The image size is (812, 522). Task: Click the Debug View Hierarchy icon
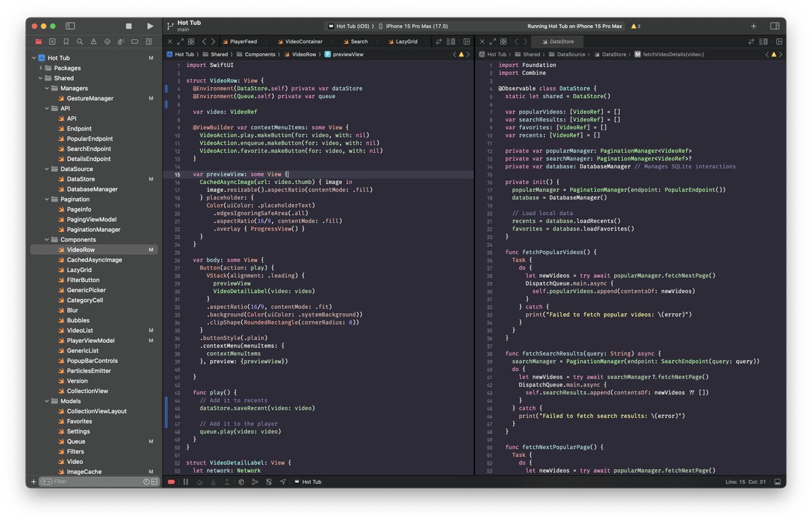click(240, 481)
